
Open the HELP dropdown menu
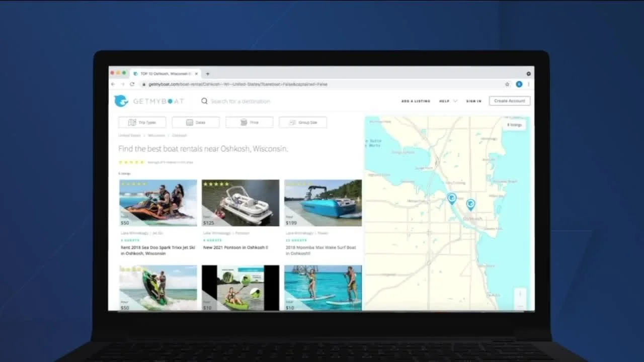(446, 101)
